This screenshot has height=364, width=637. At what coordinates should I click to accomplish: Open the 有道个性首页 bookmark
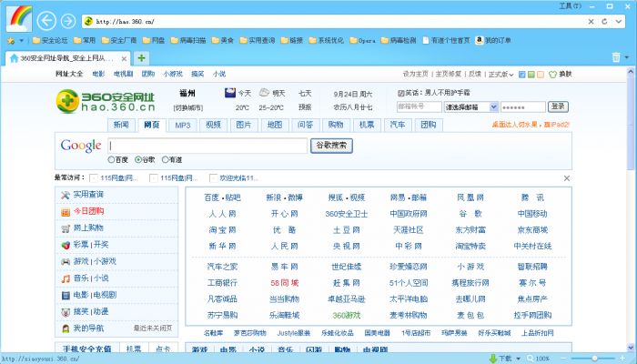[x=446, y=40]
